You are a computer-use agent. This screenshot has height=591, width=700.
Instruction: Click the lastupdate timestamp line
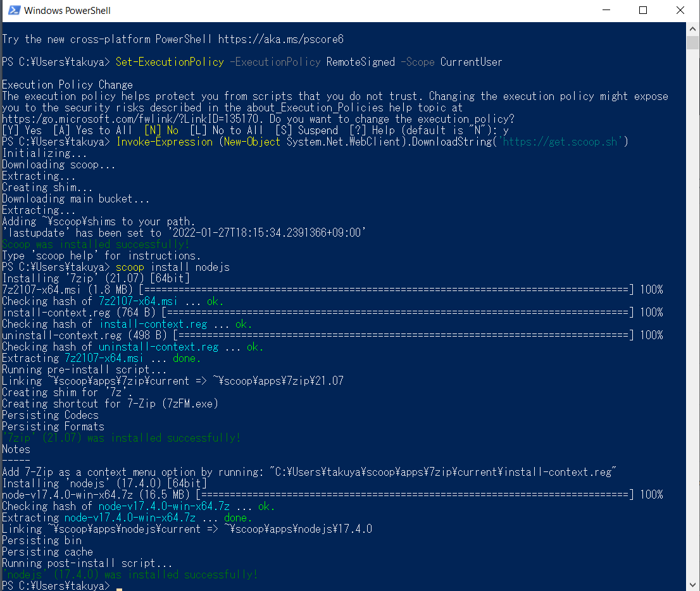(x=184, y=233)
